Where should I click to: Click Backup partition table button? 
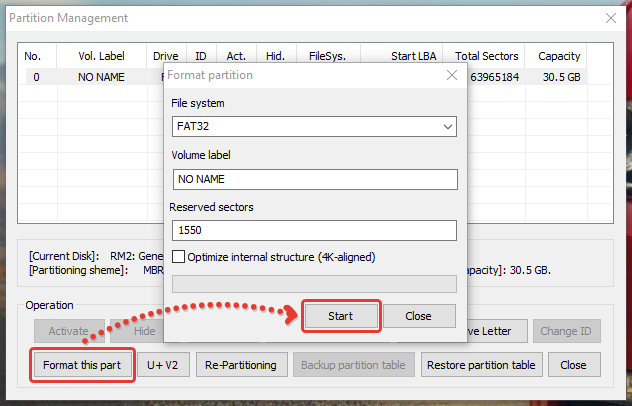(x=355, y=365)
